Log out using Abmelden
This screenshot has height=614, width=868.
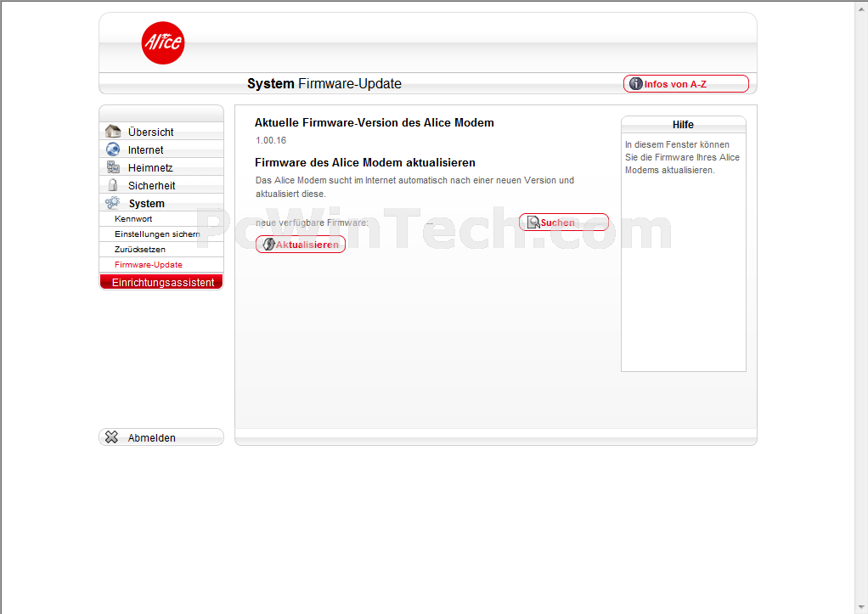161,437
